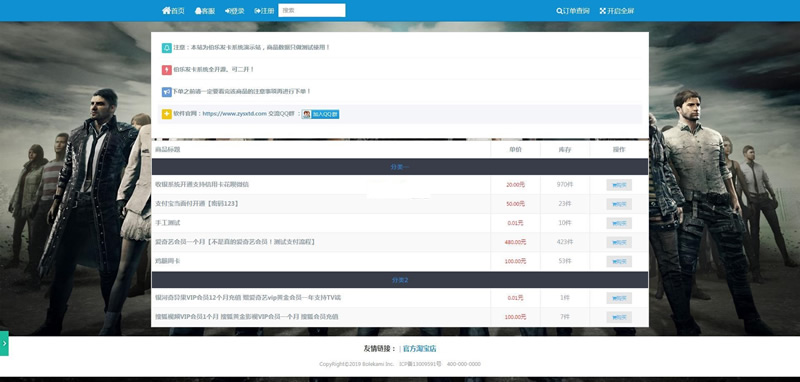Open the https://www.zysxtd.com website link
Viewport: 800px width, 382px height.
235,114
